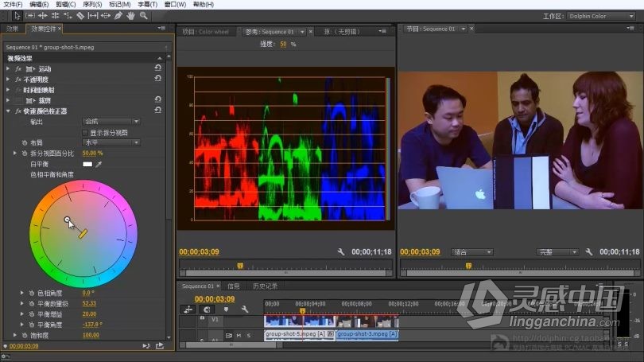Select the Razor tool
This screenshot has height=362, width=644.
[x=80, y=16]
